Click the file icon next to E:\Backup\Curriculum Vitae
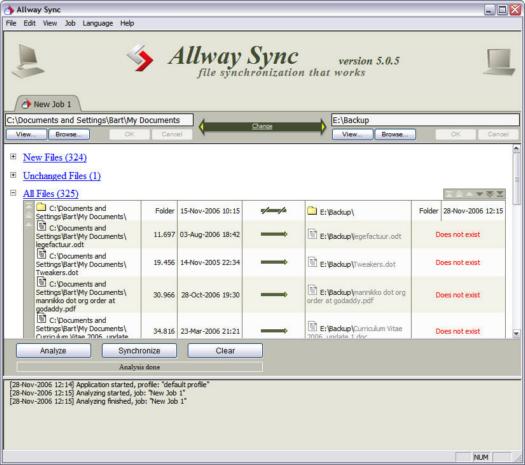The image size is (525, 465). click(x=312, y=326)
